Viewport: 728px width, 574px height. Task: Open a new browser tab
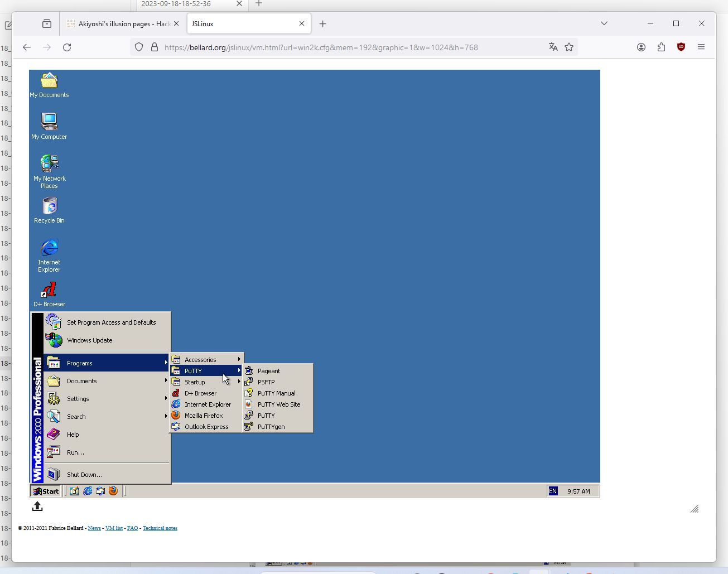click(x=322, y=23)
